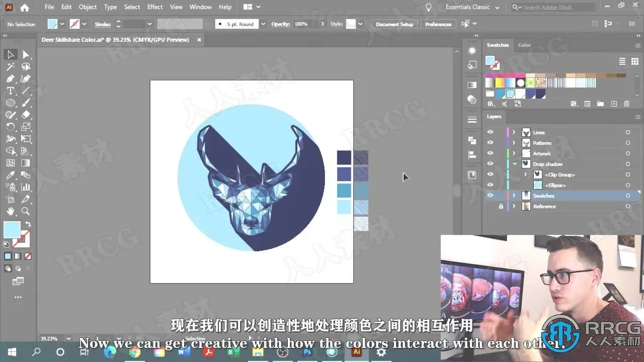Switch Swatches panel to list view

point(622,61)
